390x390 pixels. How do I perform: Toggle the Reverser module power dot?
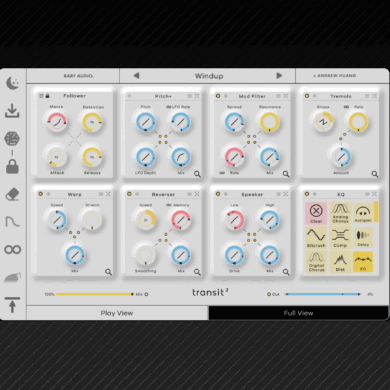(x=129, y=194)
